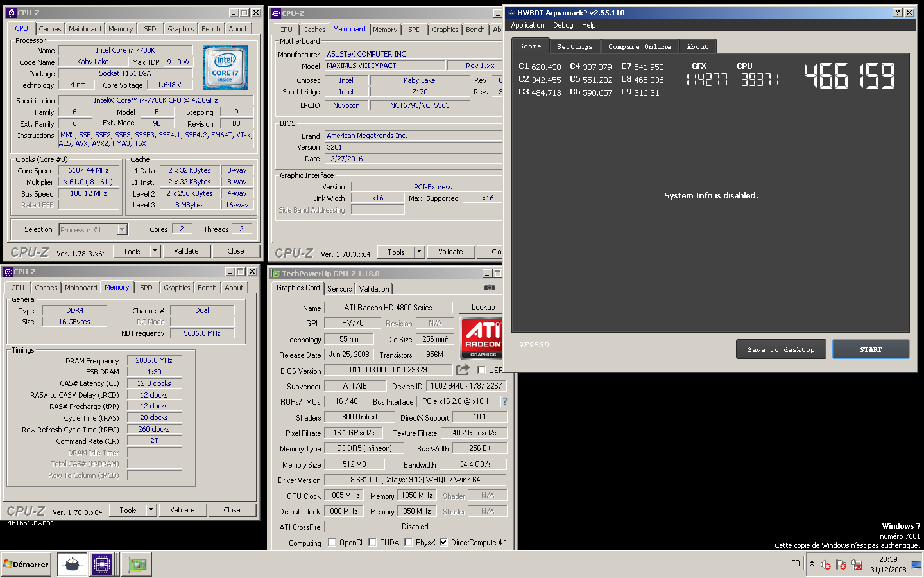This screenshot has height=578, width=924.
Task: Click the Intel Core i7 logo image
Action: click(x=225, y=67)
